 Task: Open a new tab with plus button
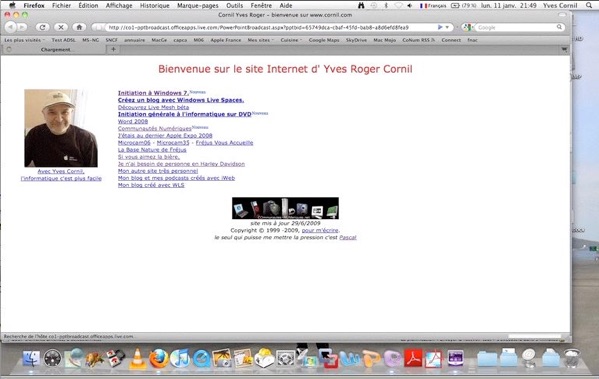tap(113, 49)
